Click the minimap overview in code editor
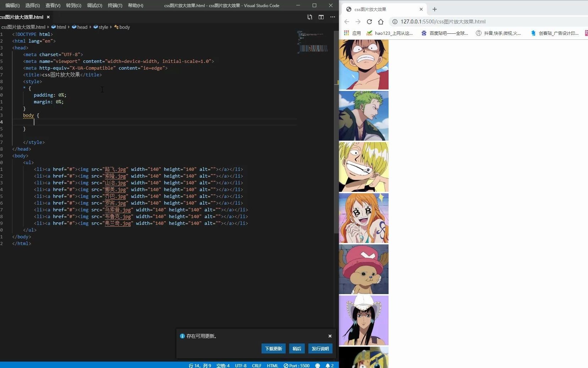This screenshot has width=588, height=368. click(x=312, y=43)
